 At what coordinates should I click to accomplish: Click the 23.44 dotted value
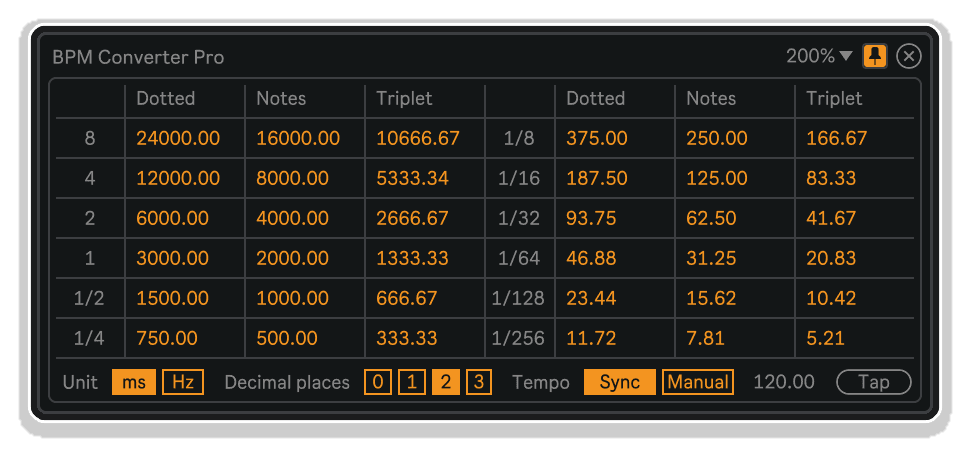pos(591,298)
